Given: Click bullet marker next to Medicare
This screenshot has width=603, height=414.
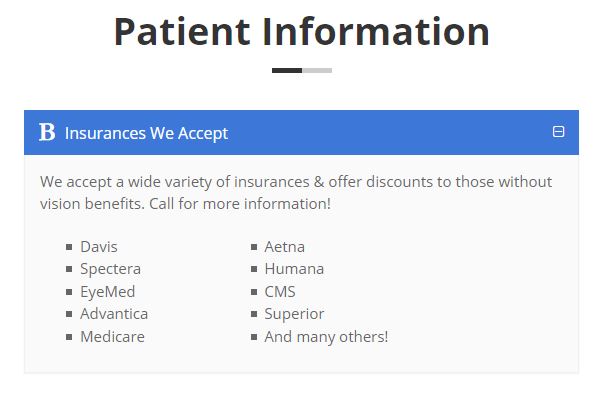Looking at the screenshot, I should click(69, 337).
